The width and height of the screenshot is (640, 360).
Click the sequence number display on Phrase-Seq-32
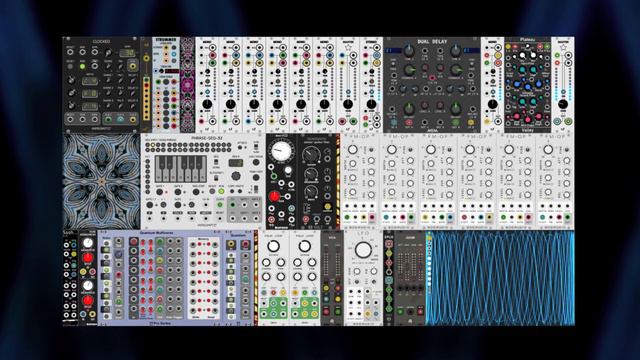point(236,163)
